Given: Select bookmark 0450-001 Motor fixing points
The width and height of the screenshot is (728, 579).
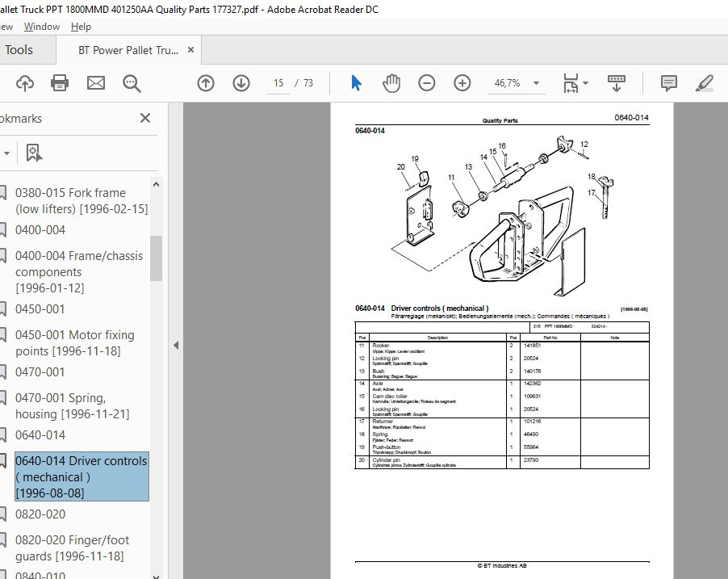Looking at the screenshot, I should pyautogui.click(x=75, y=343).
